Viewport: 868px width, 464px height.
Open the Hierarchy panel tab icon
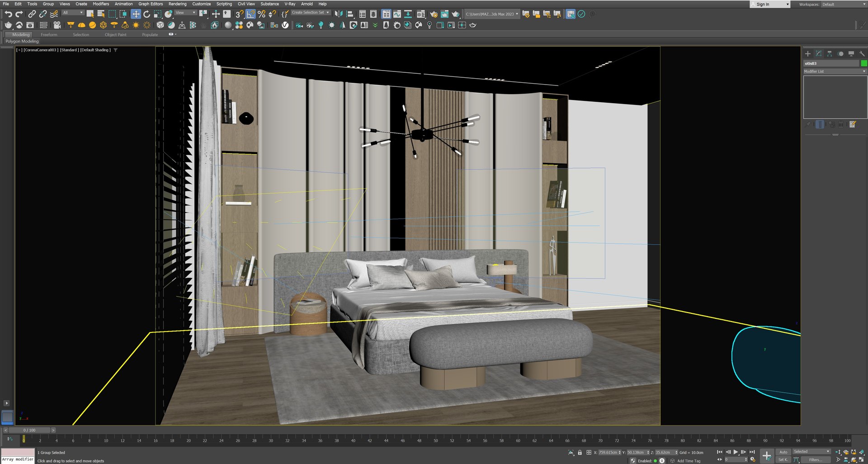click(x=830, y=53)
